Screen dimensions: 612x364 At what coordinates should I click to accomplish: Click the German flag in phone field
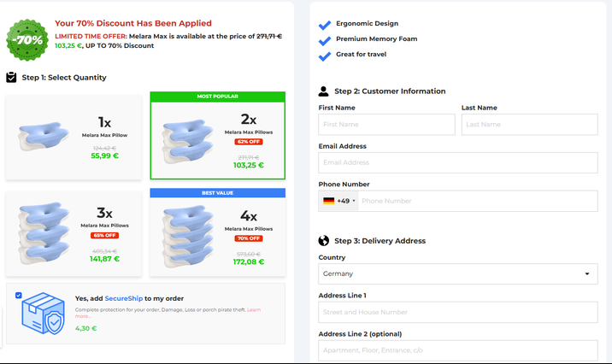pyautogui.click(x=328, y=201)
